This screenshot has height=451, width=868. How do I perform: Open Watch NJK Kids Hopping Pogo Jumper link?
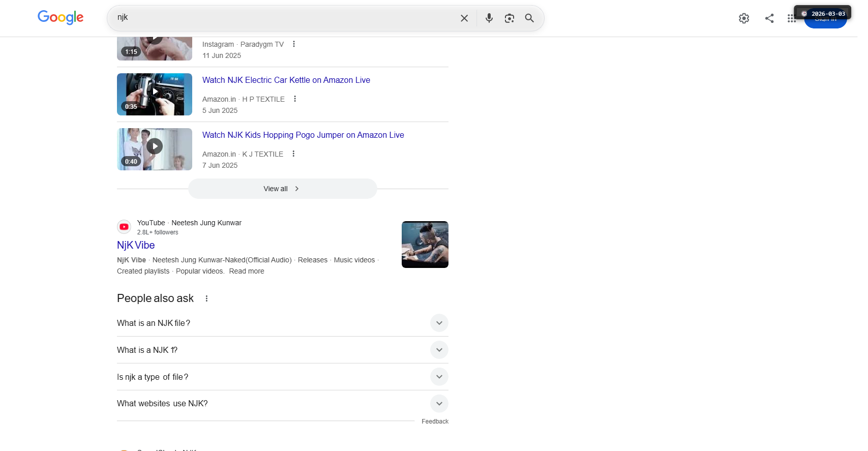[x=303, y=135]
